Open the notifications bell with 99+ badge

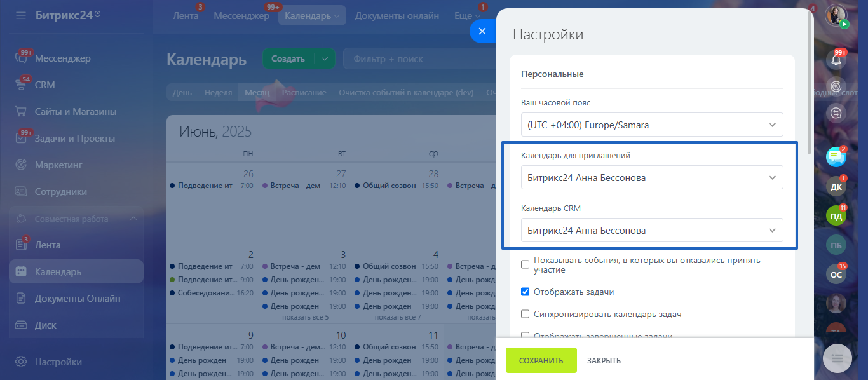(836, 60)
